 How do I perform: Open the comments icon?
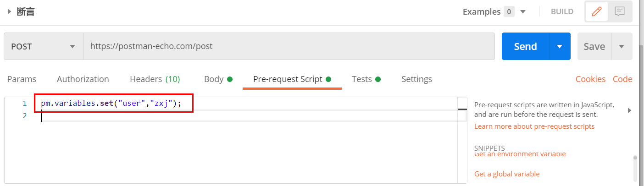(620, 12)
